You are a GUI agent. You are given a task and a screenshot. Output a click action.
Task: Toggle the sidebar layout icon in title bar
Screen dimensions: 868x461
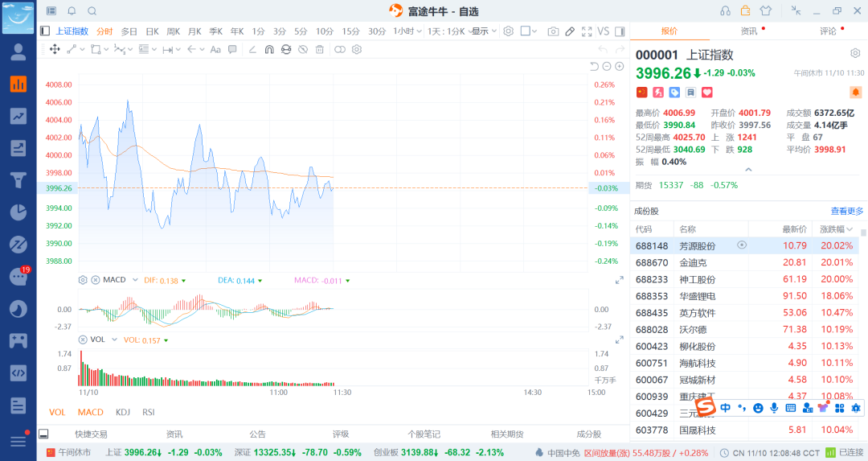[x=51, y=10]
